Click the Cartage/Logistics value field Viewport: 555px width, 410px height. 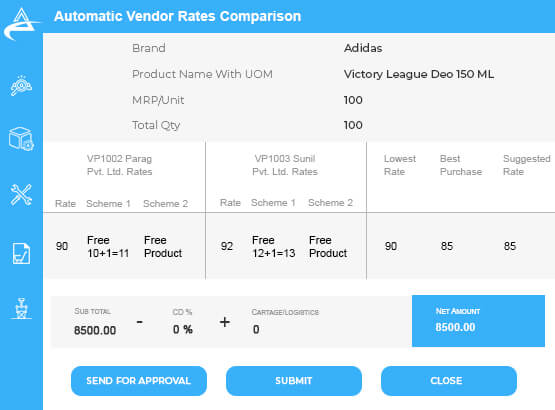click(256, 330)
